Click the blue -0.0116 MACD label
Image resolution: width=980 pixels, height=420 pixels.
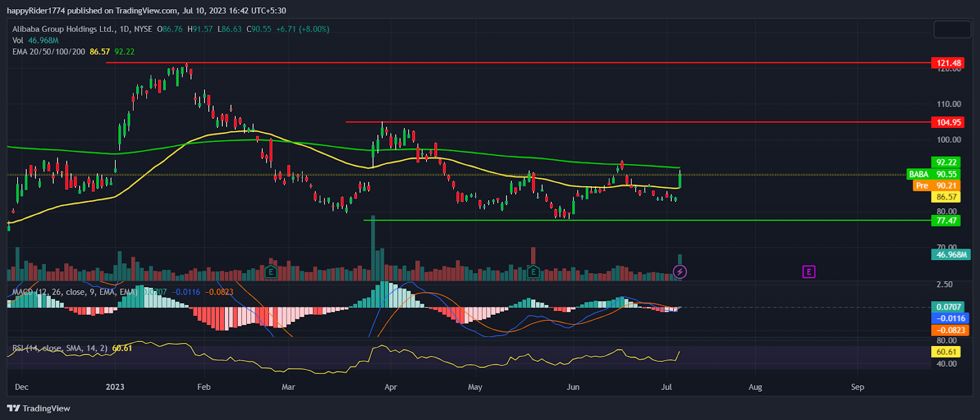click(x=949, y=318)
